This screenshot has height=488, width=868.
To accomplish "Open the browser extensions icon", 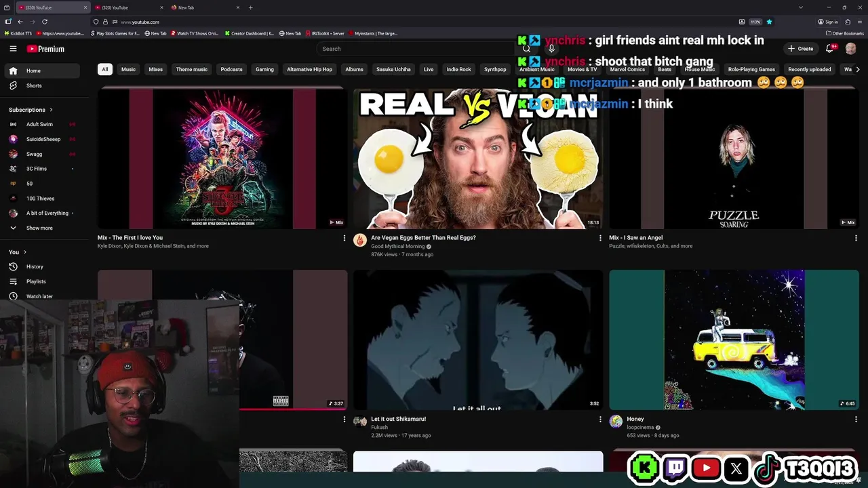I will [848, 22].
